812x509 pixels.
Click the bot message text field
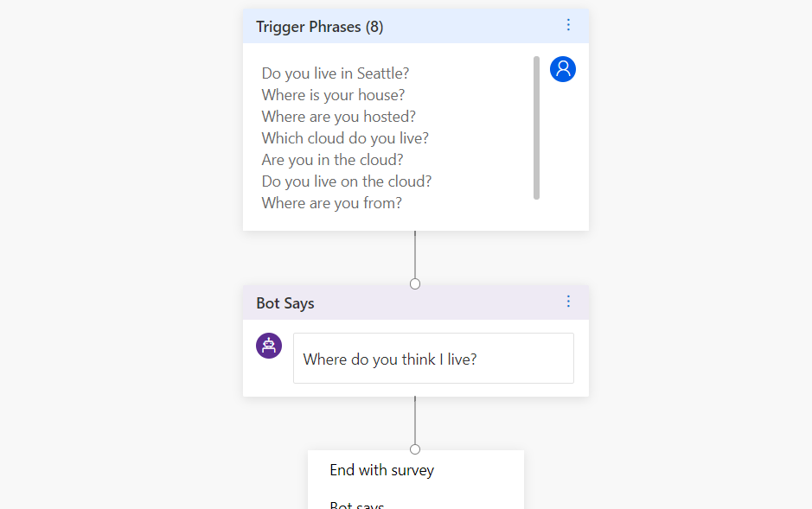point(433,359)
